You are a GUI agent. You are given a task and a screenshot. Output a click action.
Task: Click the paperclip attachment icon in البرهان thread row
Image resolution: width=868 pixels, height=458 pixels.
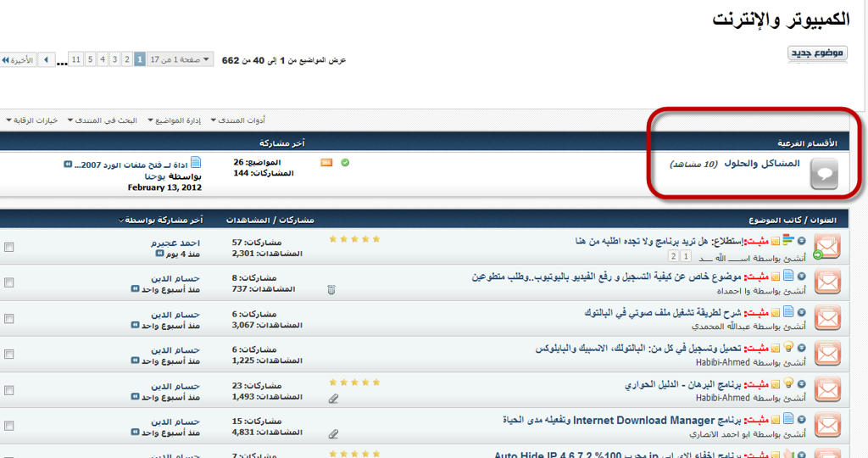[333, 398]
